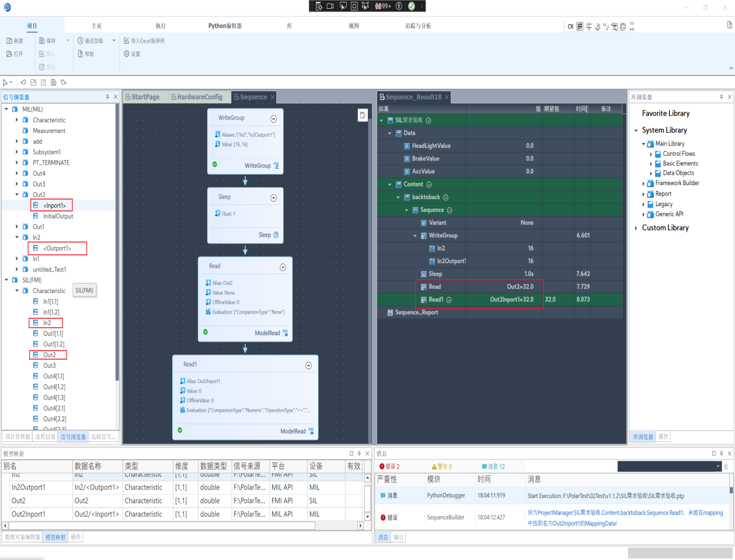The image size is (735, 560).
Task: Expand Control Flows in Main Library
Action: click(x=651, y=154)
